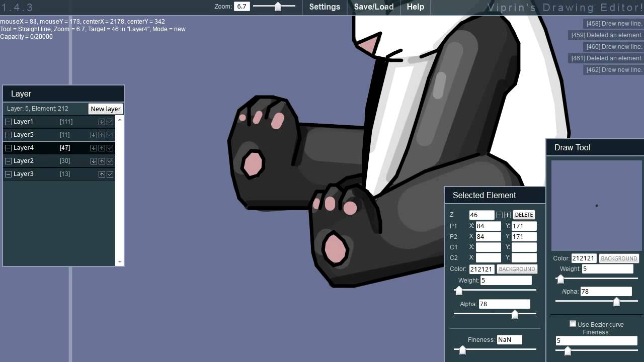The image size is (644, 362).
Task: Collapse Layer3's expander control
Action: click(x=8, y=173)
